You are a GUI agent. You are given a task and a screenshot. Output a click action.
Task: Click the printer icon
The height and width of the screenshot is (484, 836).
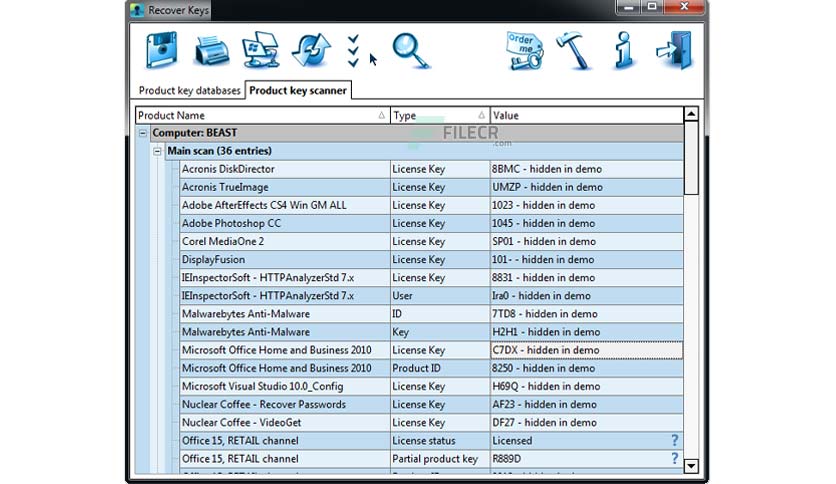(212, 52)
